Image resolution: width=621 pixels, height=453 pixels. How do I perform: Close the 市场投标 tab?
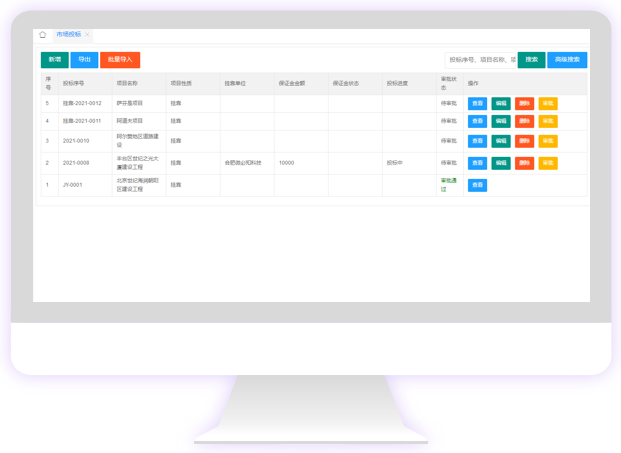pyautogui.click(x=88, y=35)
